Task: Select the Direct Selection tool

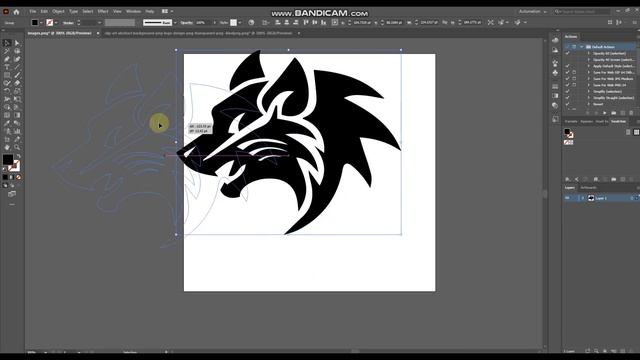Action: coord(17,43)
